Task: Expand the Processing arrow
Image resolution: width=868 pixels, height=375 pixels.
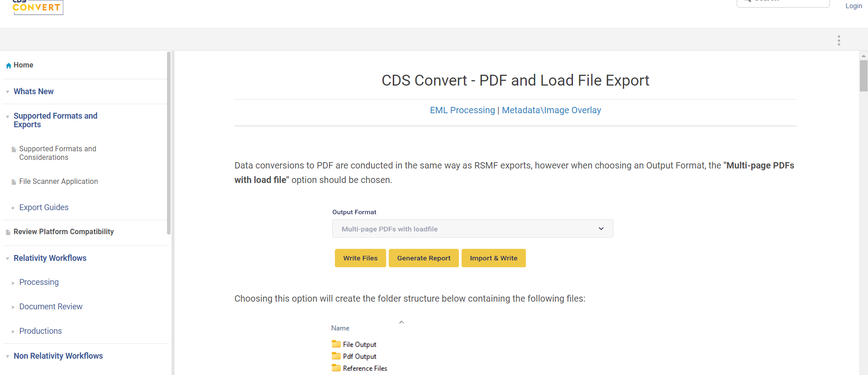Action: pyautogui.click(x=13, y=283)
